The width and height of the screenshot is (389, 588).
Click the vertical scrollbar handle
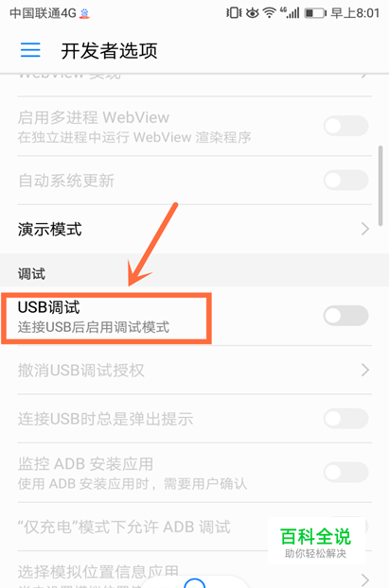click(x=380, y=186)
